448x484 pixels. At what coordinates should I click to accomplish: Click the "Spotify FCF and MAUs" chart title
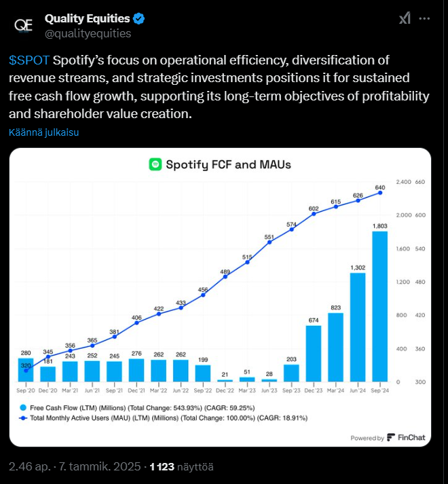click(x=229, y=164)
